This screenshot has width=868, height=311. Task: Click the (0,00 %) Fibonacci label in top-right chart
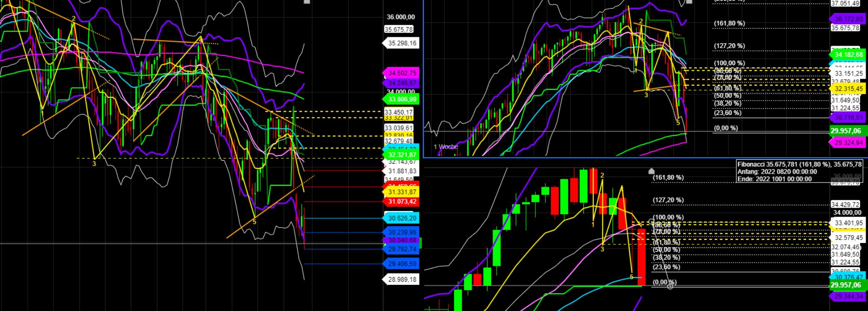726,128
